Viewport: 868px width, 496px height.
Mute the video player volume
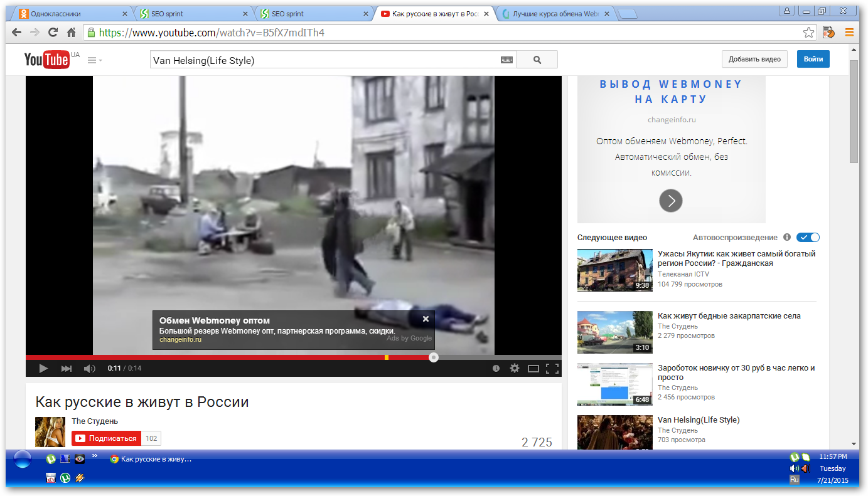[90, 369]
